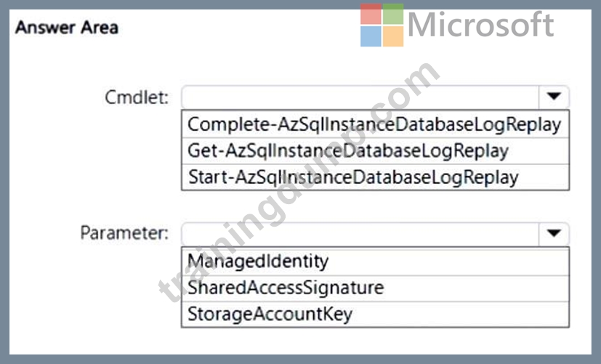601x364 pixels.
Task: Open the Parameter dropdown arrow
Action: click(x=554, y=233)
